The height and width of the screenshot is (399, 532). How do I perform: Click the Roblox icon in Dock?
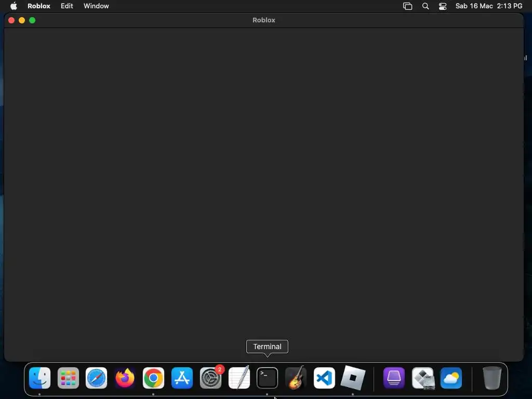pyautogui.click(x=353, y=378)
